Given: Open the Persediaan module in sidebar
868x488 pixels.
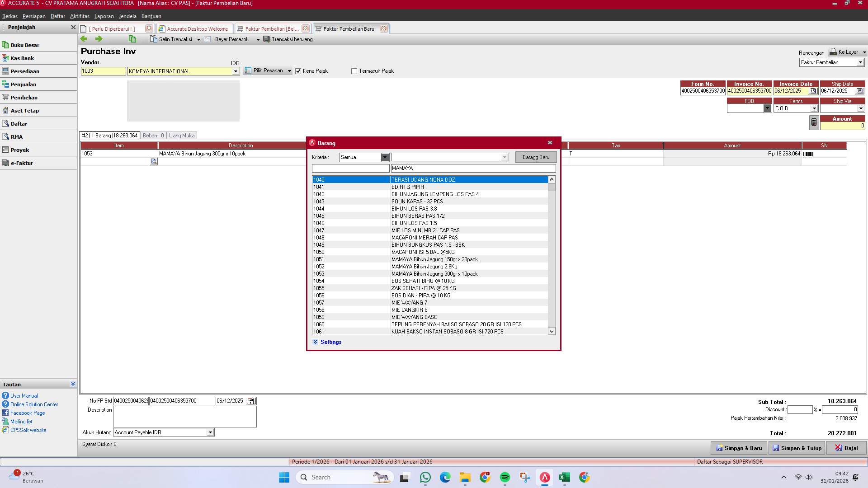Looking at the screenshot, I should 26,71.
